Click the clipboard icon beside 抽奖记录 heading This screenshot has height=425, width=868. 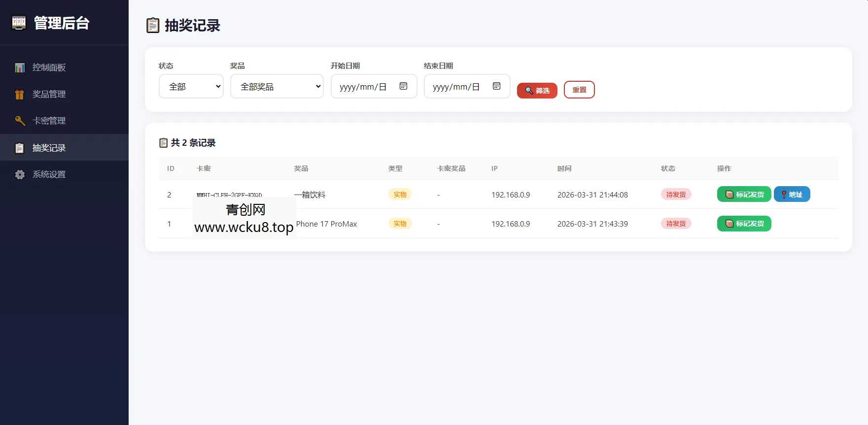153,25
